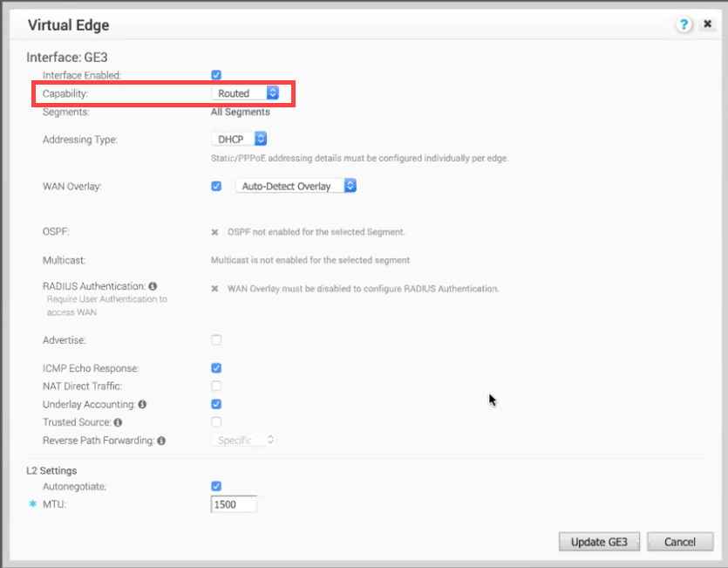
Task: Click the X icon beside WAN Overlay message
Action: click(214, 289)
